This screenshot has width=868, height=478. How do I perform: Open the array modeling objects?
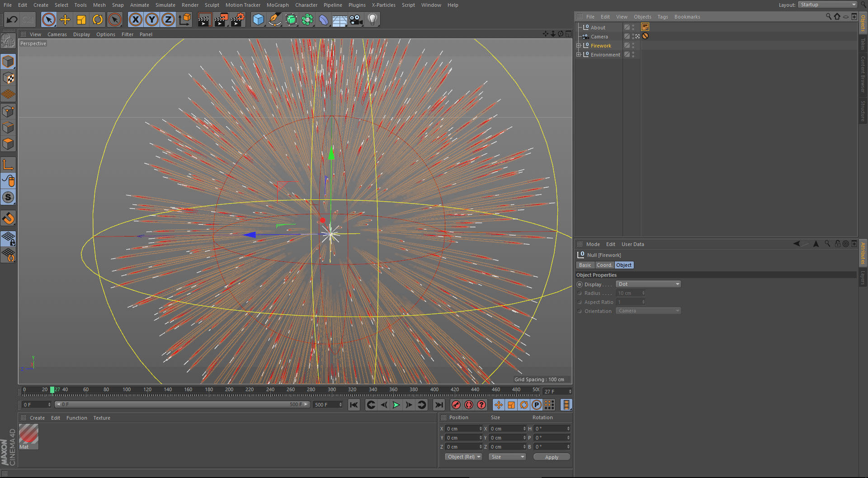(307, 19)
